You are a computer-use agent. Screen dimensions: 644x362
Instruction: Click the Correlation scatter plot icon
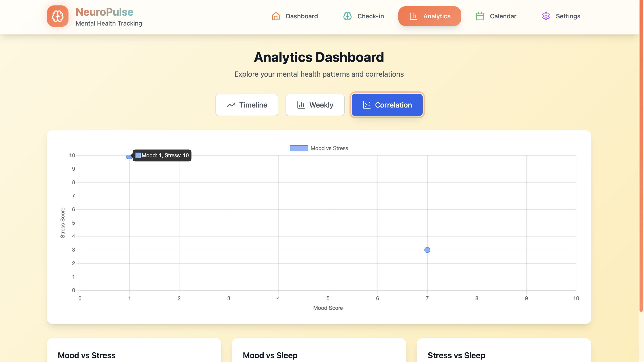point(367,105)
